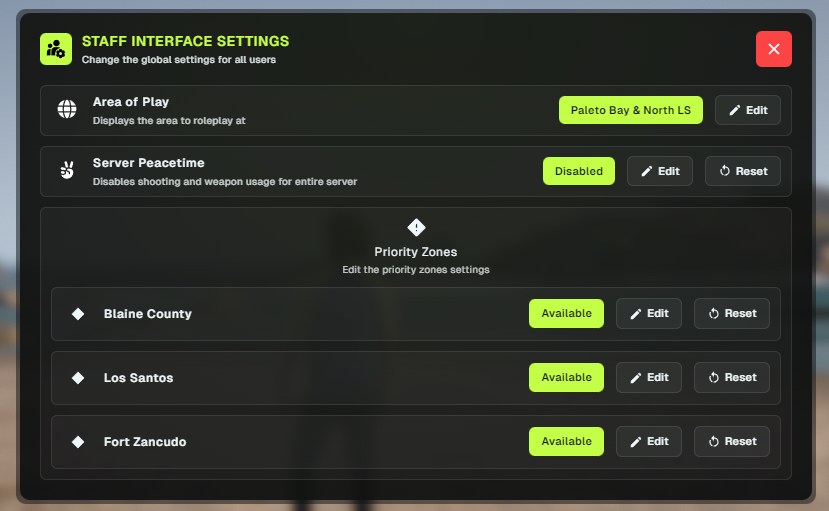829x511 pixels.
Task: Click the diamond icon next to Blaine County
Action: pos(78,314)
